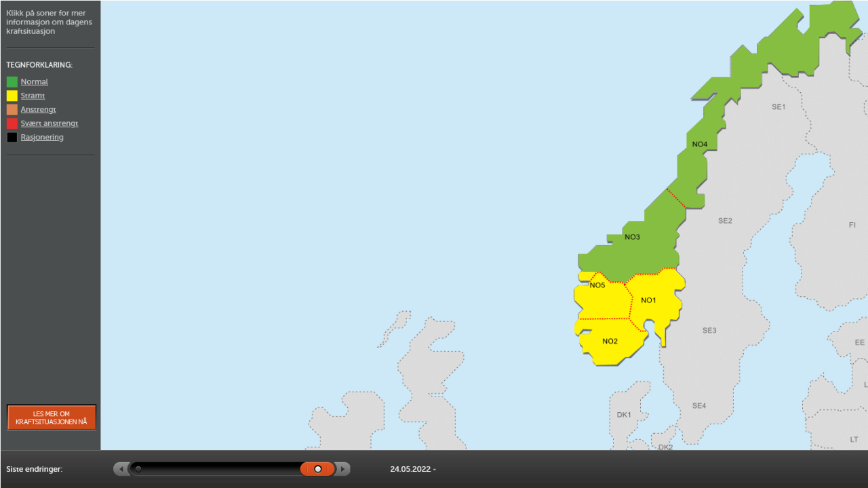Click the yellow NO1 zone on the map
This screenshot has height=488, width=868.
tap(650, 299)
